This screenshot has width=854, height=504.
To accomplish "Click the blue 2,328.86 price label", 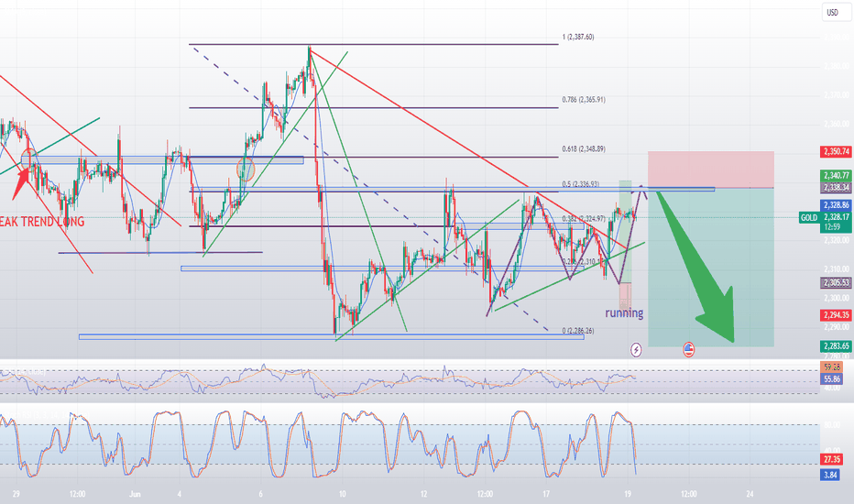I will (836, 205).
